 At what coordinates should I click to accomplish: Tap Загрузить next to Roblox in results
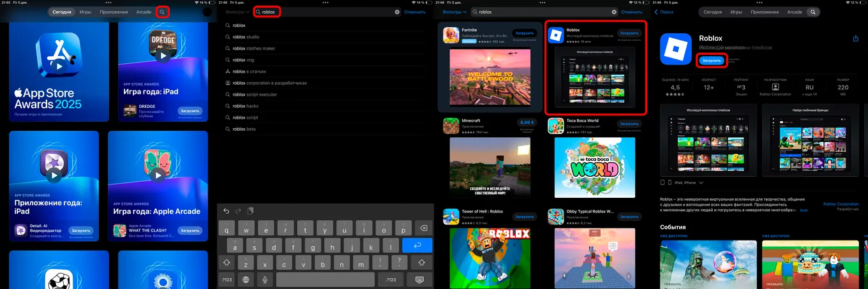click(629, 33)
